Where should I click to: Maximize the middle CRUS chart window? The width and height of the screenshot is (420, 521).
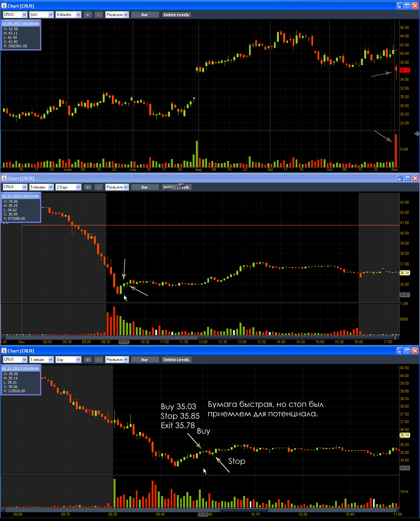(x=408, y=178)
